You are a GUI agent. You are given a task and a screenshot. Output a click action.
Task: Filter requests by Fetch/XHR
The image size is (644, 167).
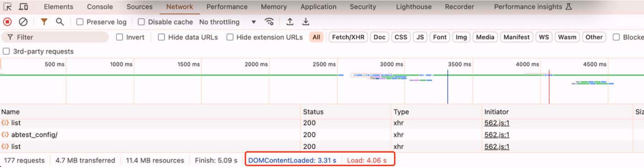click(x=349, y=37)
